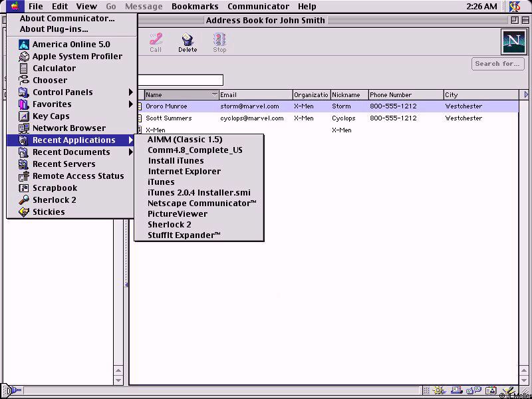532x399 pixels.
Task: Open the Chooser from the Apple menu
Action: click(50, 80)
